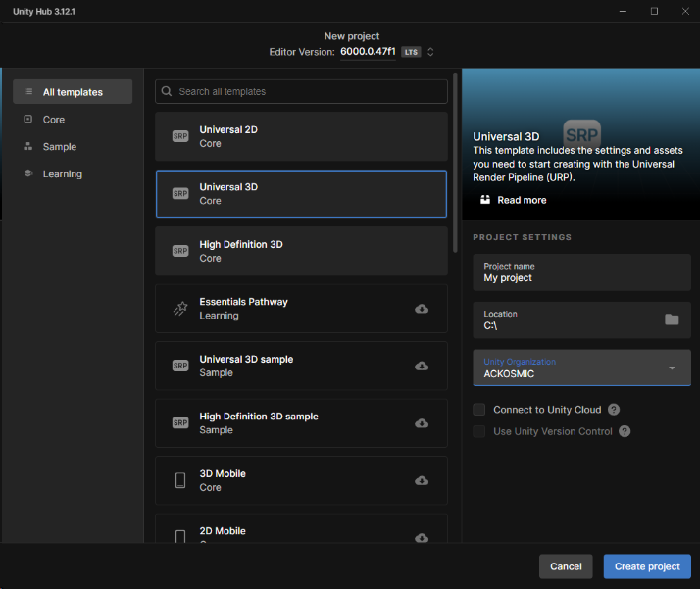The image size is (700, 589).
Task: Focus the Search all templates field
Action: [301, 91]
